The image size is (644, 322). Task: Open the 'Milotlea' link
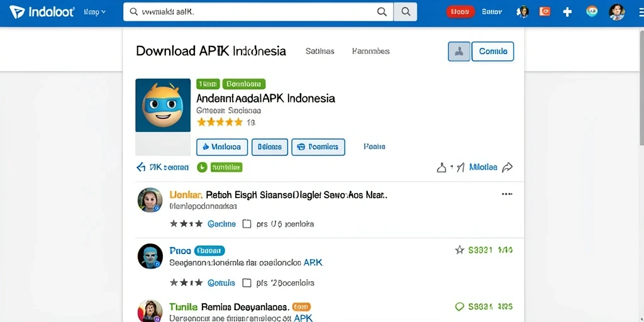(482, 167)
